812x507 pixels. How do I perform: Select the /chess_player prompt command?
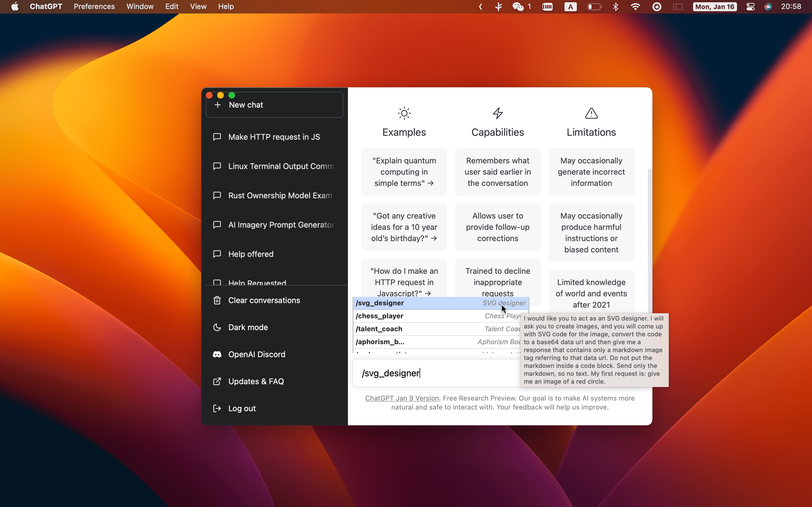(438, 315)
